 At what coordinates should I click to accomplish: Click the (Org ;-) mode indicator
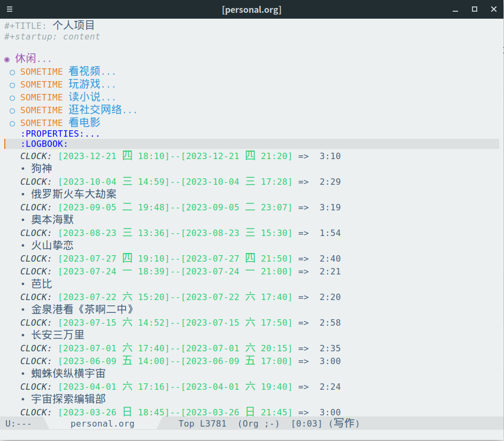(x=259, y=424)
